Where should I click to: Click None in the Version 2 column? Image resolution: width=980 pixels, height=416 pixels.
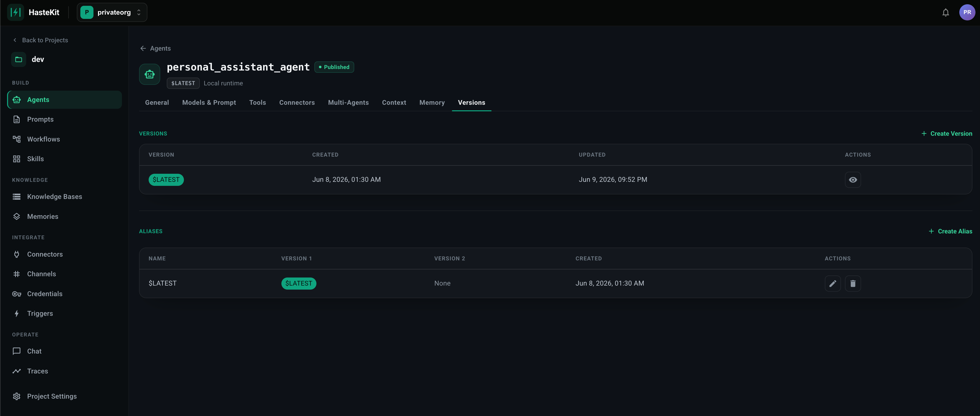442,283
